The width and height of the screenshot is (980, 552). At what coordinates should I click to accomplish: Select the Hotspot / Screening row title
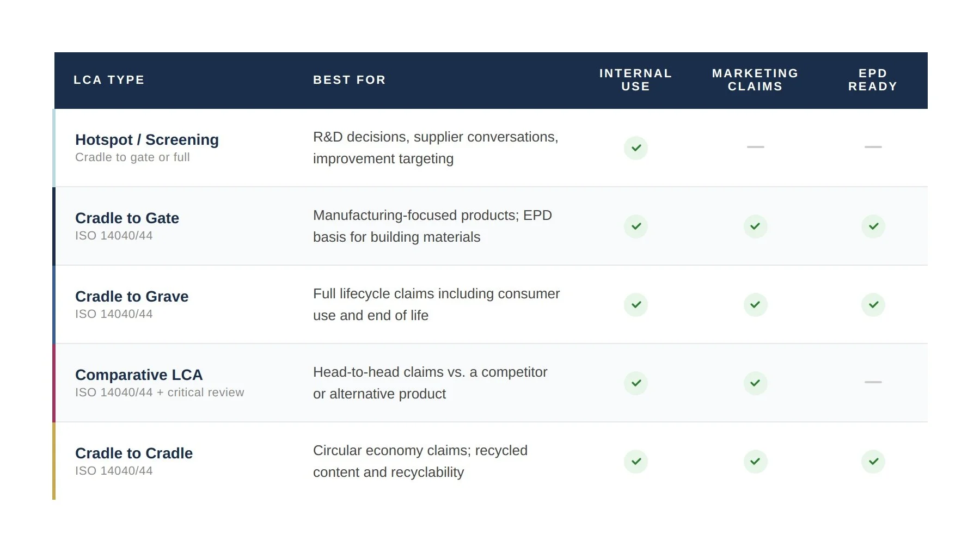point(147,140)
